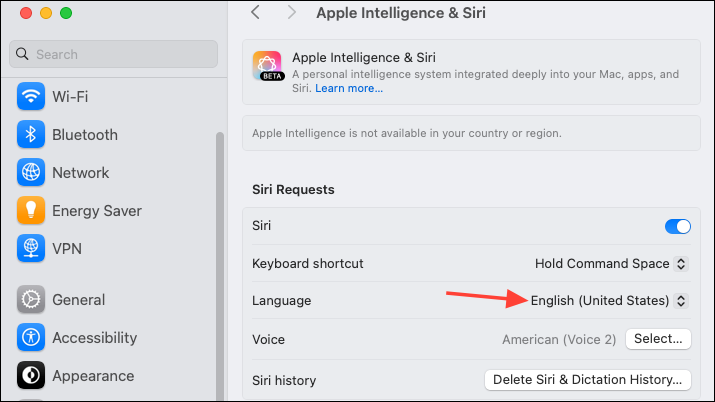This screenshot has width=715, height=402.
Task: Click the yellow minimize window button
Action: [46, 13]
